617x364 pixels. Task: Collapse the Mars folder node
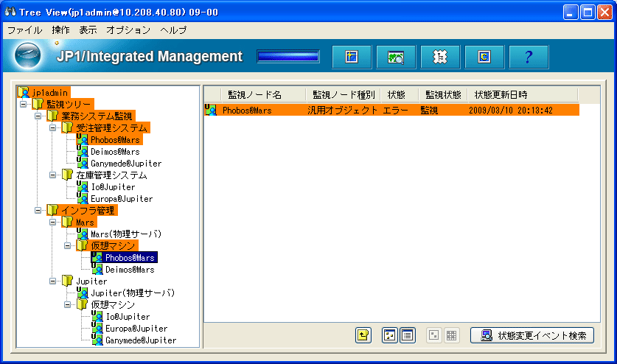53,223
